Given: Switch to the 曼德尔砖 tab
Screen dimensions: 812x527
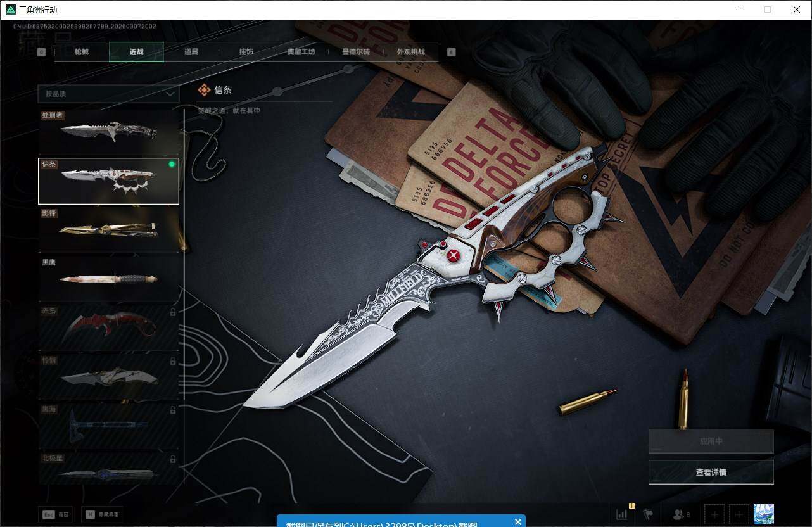Looking at the screenshot, I should pos(356,52).
